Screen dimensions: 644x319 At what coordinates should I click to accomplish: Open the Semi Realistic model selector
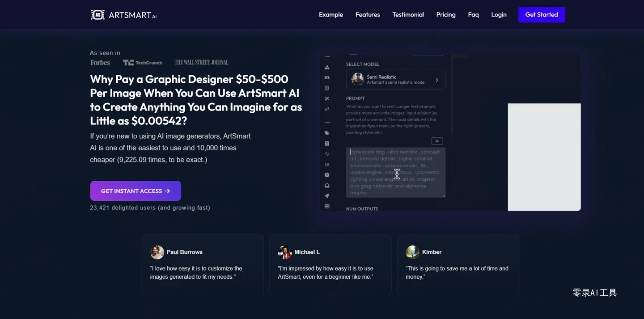pos(396,80)
